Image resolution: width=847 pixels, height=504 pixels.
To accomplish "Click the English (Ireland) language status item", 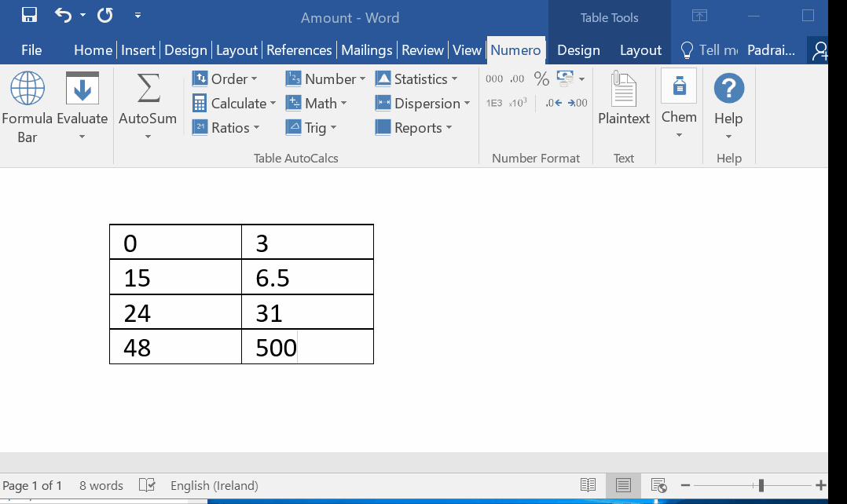I will (214, 485).
